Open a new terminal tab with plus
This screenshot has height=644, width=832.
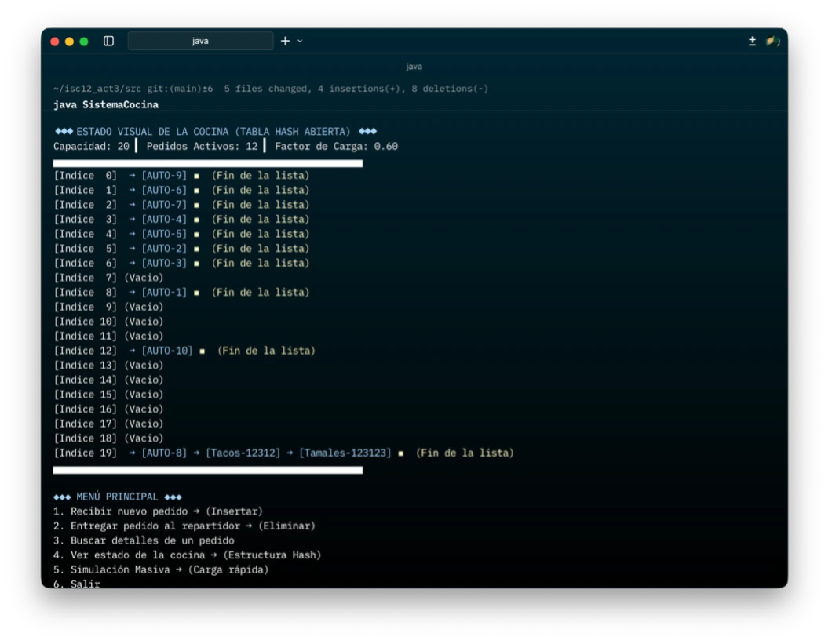[285, 41]
